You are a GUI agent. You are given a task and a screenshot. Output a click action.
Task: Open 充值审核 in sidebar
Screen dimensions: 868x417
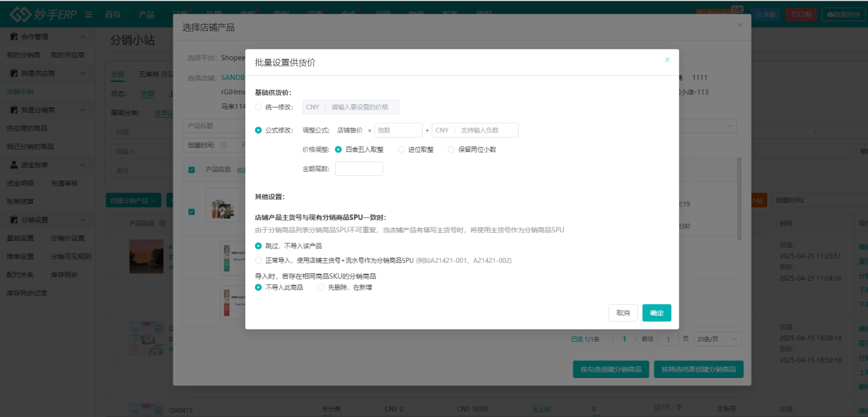tap(64, 184)
